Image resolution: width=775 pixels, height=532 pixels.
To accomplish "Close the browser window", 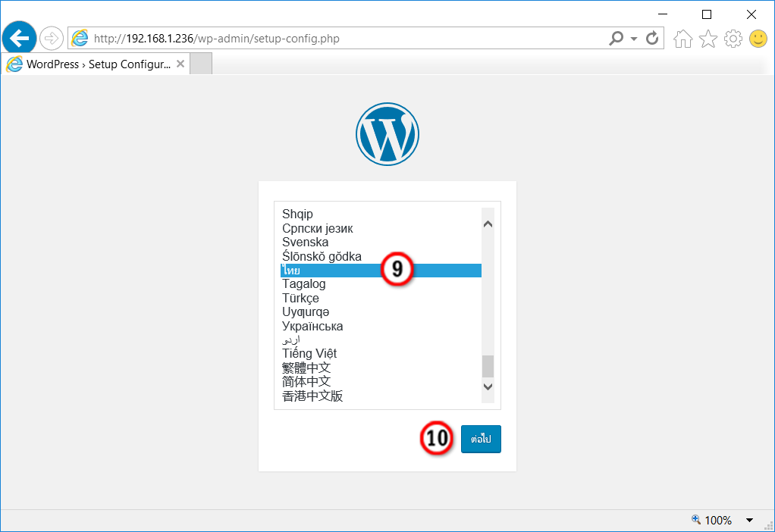I will pyautogui.click(x=751, y=14).
